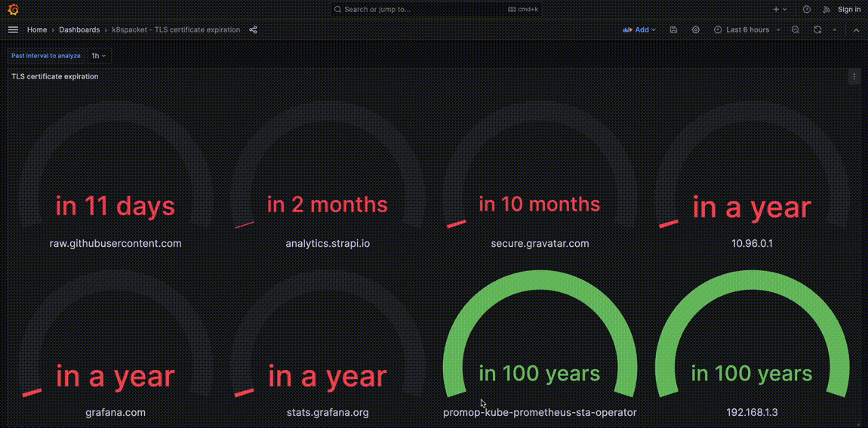Click 'in a year' value for grafana.com

tap(115, 377)
